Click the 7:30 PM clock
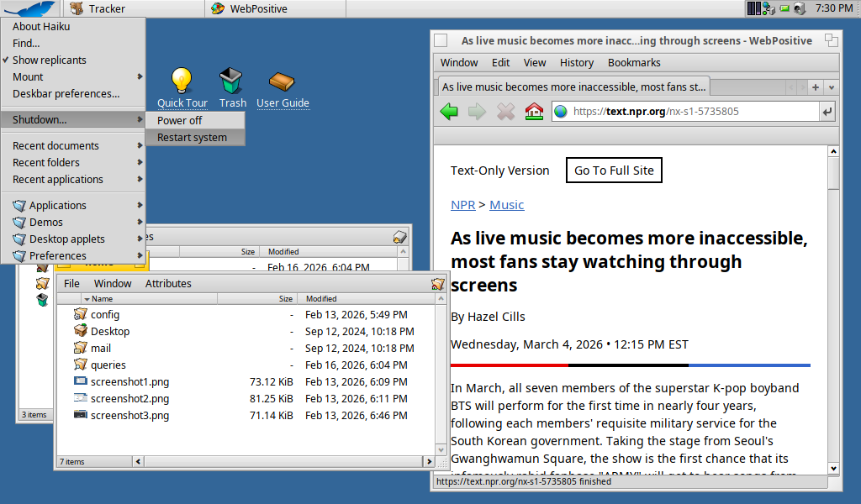 click(x=834, y=8)
